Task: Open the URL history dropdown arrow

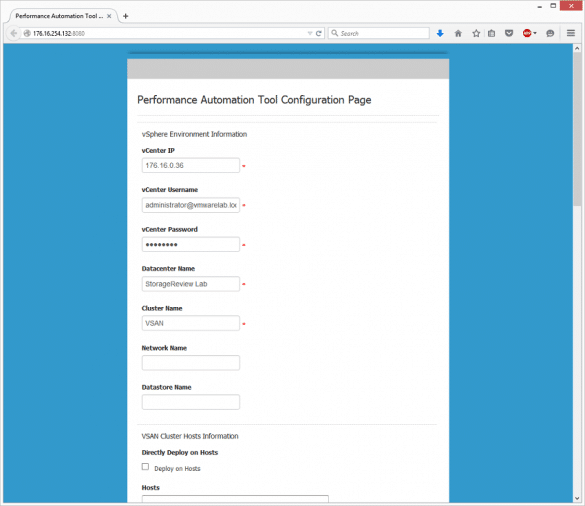Action: [x=310, y=33]
